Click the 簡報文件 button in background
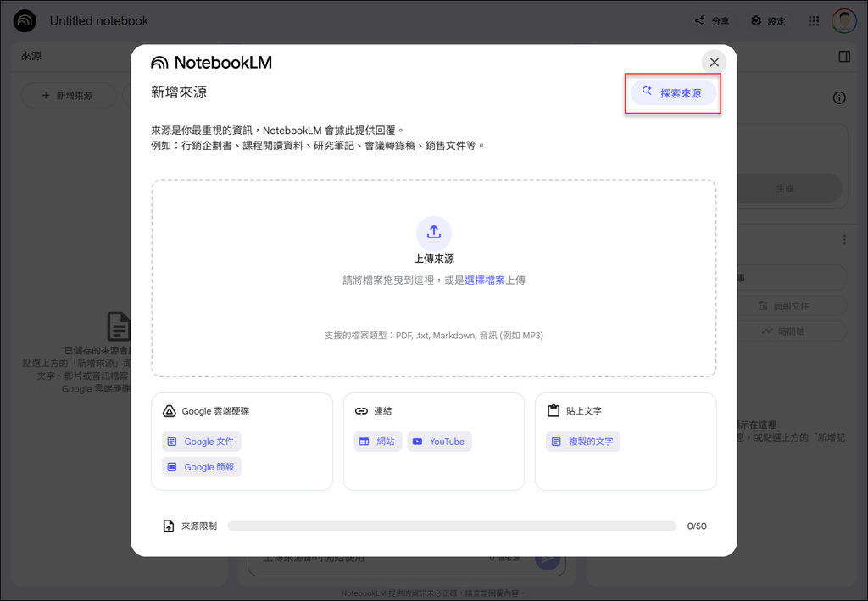The image size is (868, 601). 792,306
